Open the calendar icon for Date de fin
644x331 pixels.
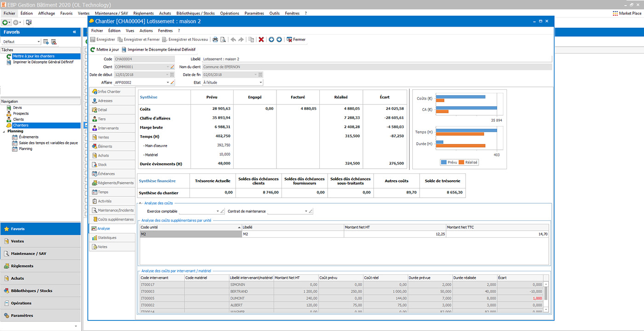261,75
